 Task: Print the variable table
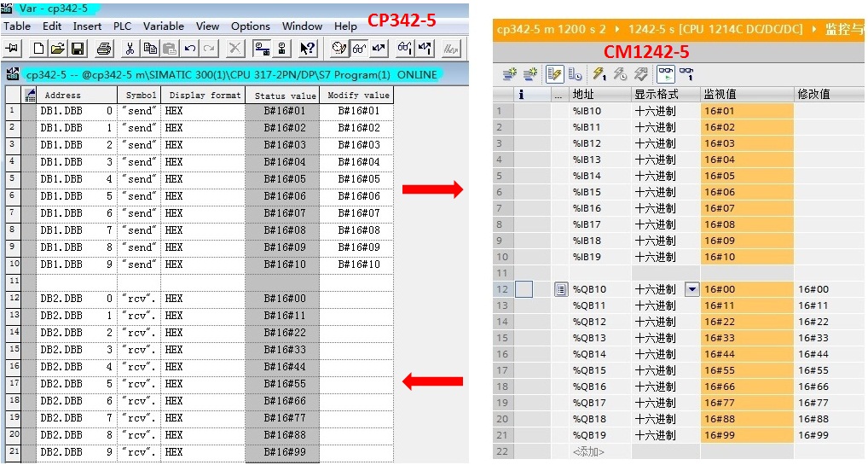pos(103,49)
